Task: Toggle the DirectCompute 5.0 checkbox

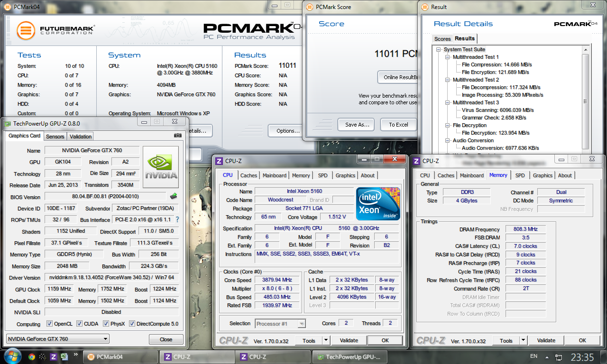Action: pyautogui.click(x=132, y=324)
